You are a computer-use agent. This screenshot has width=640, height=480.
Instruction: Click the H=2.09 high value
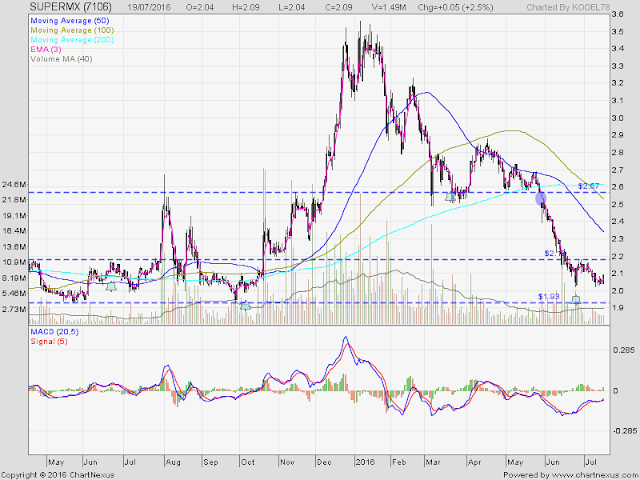[x=245, y=7]
